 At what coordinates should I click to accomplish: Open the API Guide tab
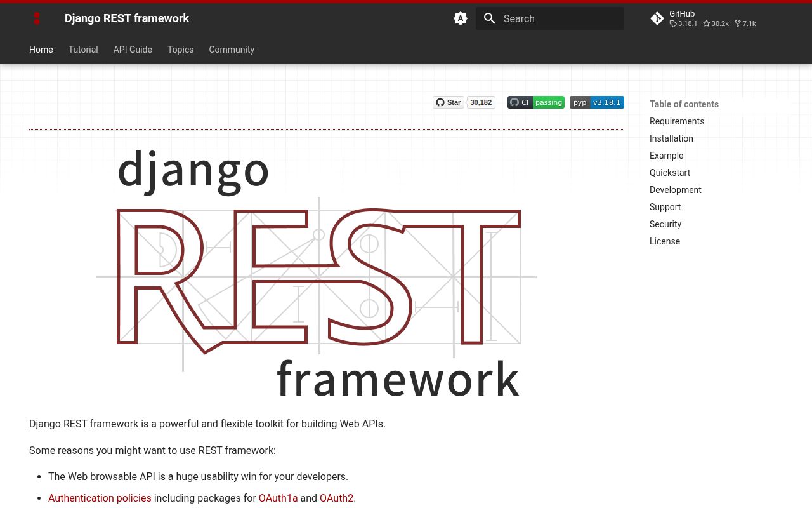133,50
